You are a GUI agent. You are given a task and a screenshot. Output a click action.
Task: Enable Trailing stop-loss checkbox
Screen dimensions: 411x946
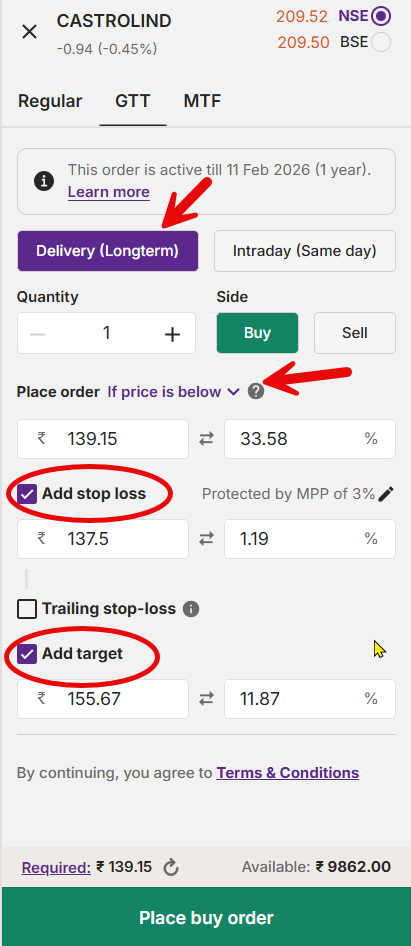[x=27, y=609]
